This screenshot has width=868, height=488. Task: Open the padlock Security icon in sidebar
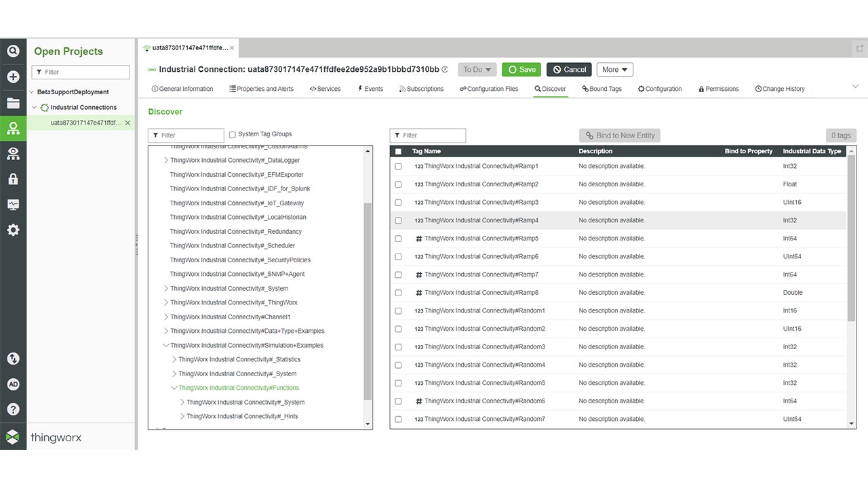[x=13, y=179]
